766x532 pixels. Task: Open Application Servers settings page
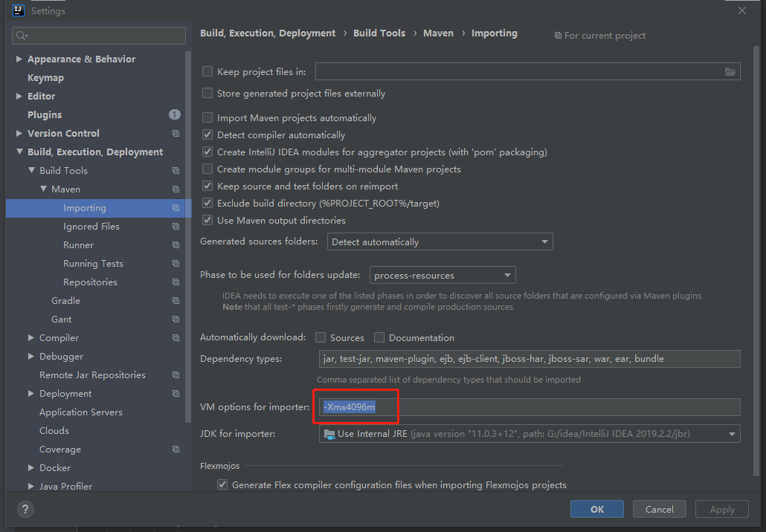coord(80,412)
